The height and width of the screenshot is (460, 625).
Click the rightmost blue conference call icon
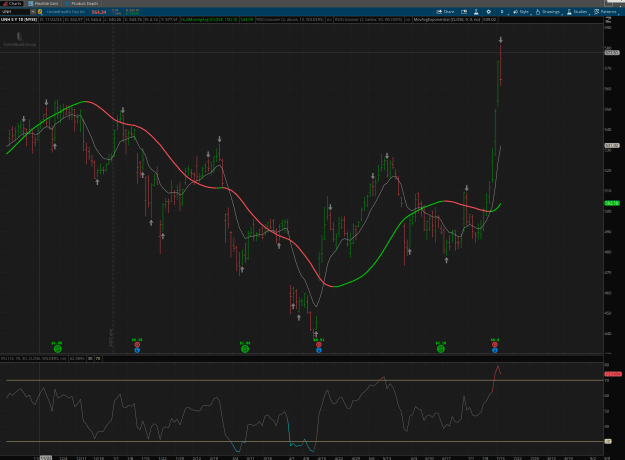[495, 350]
